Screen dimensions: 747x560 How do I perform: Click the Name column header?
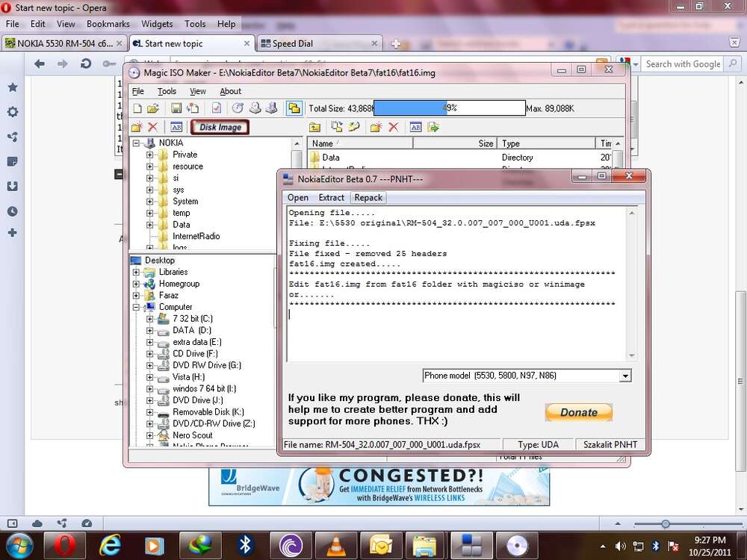pyautogui.click(x=360, y=143)
